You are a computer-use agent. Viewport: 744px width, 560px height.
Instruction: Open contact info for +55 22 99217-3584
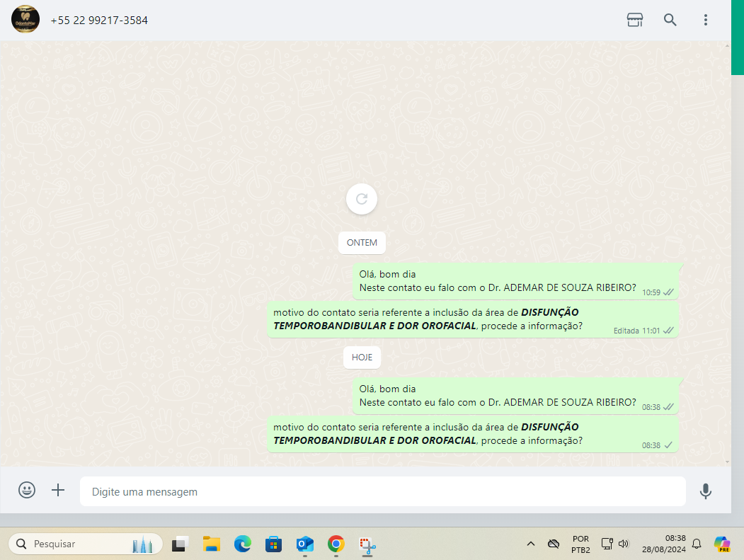(99, 21)
